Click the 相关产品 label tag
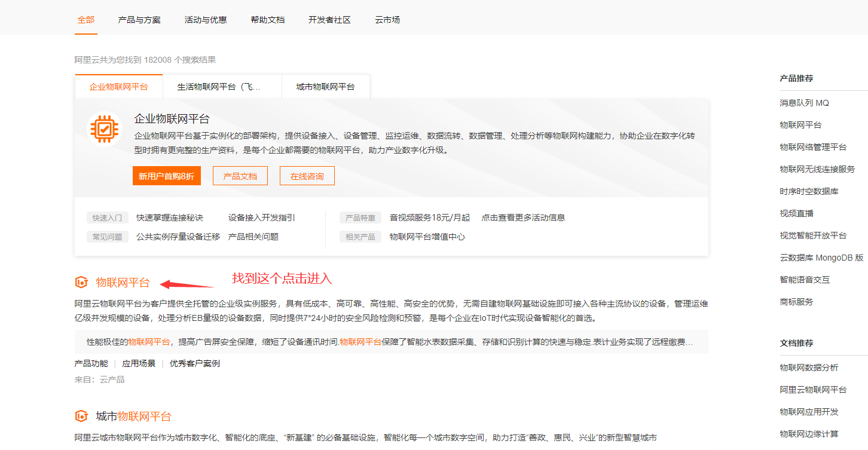868x450 pixels. click(360, 237)
